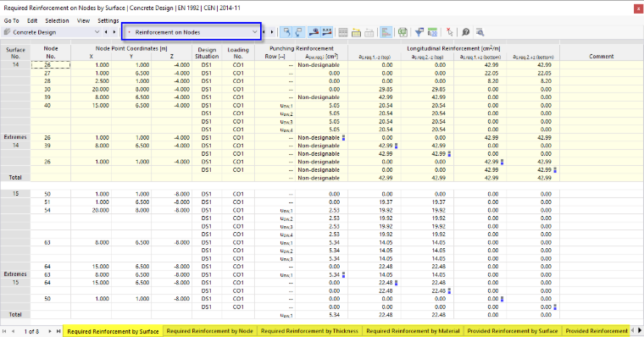Viewport: 644px width, 337px height.
Task: Click the green export table icon
Action: tap(402, 32)
